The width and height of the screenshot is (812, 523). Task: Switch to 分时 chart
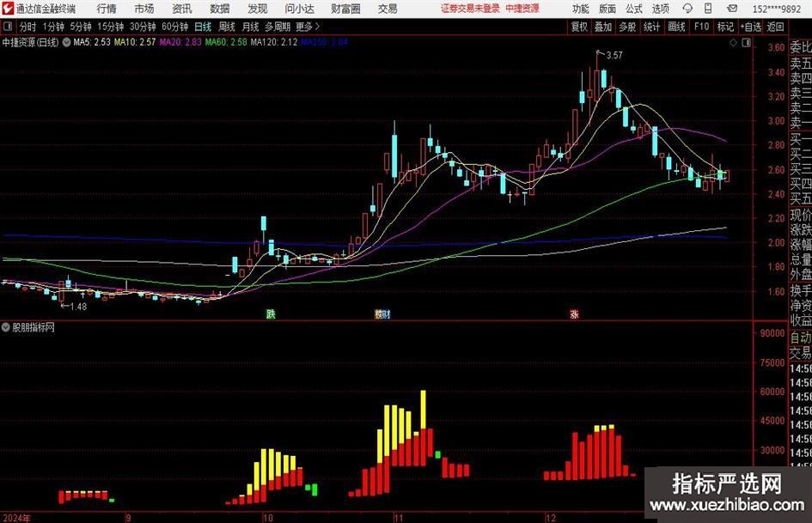tap(28, 27)
